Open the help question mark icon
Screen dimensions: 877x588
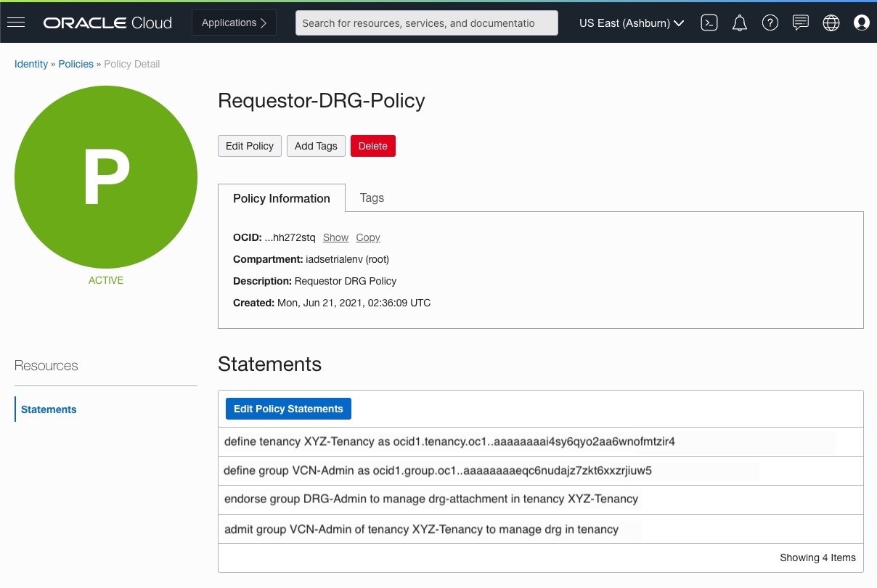tap(770, 23)
